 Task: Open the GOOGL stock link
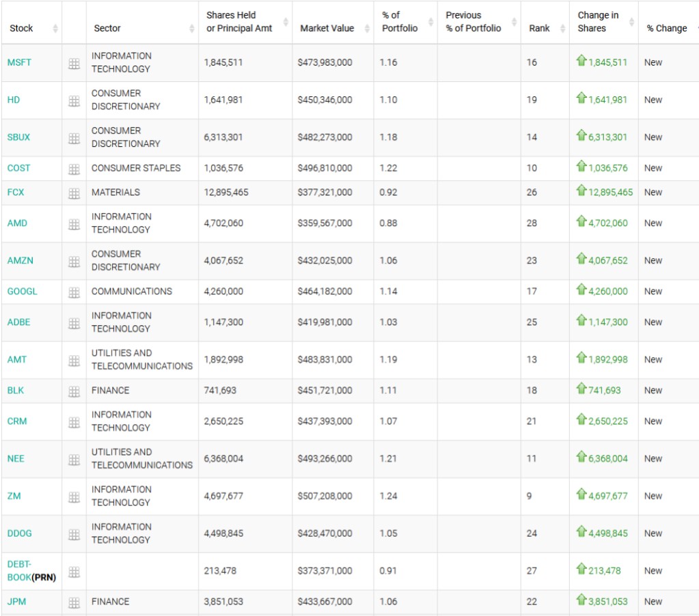click(x=23, y=292)
